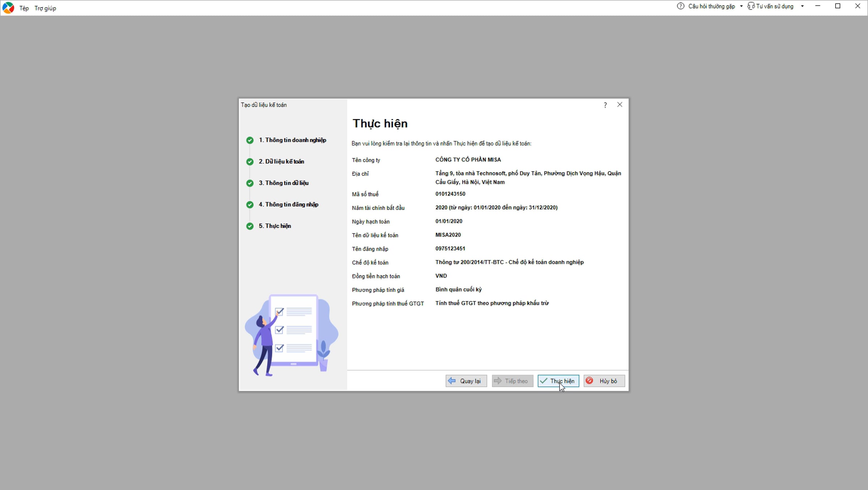Click the Thông tư 200/2014/TT-BTC accounting regime text

point(510,262)
